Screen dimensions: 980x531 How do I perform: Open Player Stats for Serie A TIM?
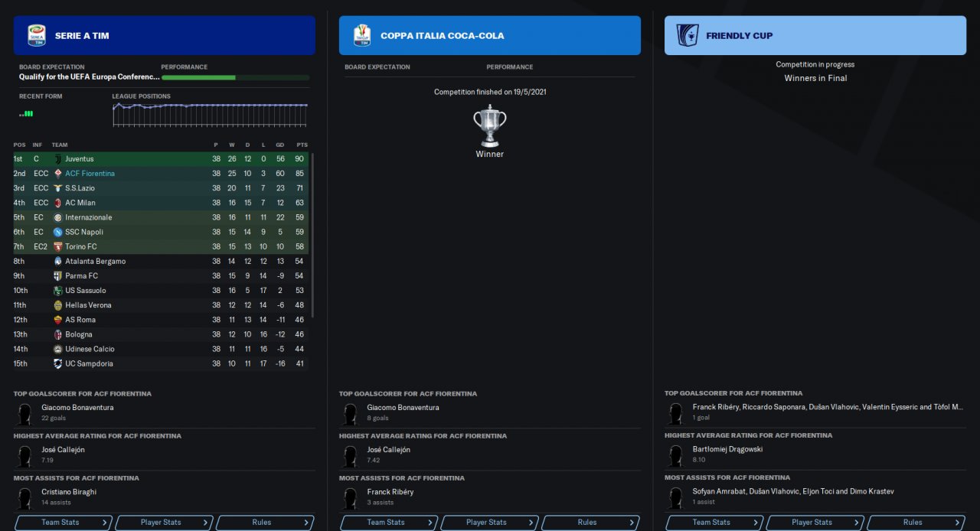click(164, 523)
